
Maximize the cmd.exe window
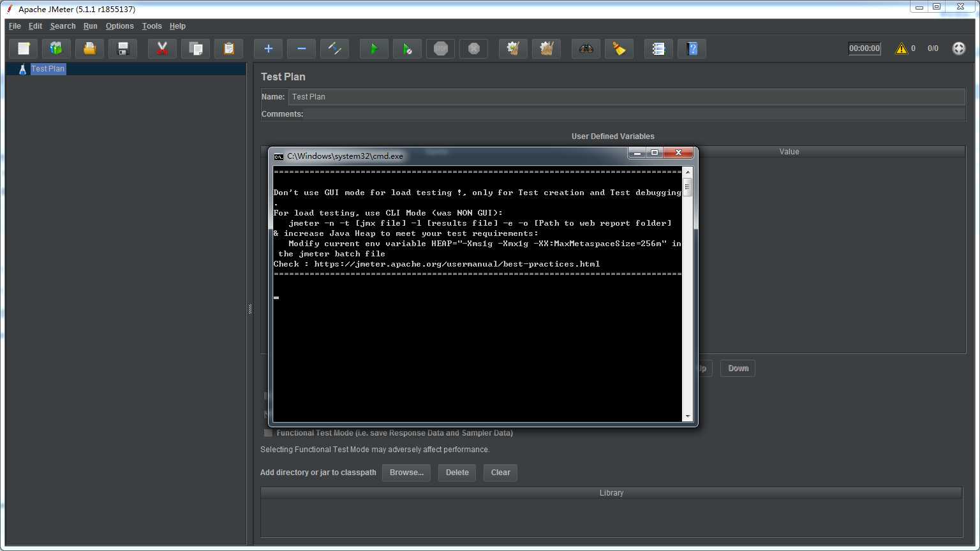coord(655,153)
